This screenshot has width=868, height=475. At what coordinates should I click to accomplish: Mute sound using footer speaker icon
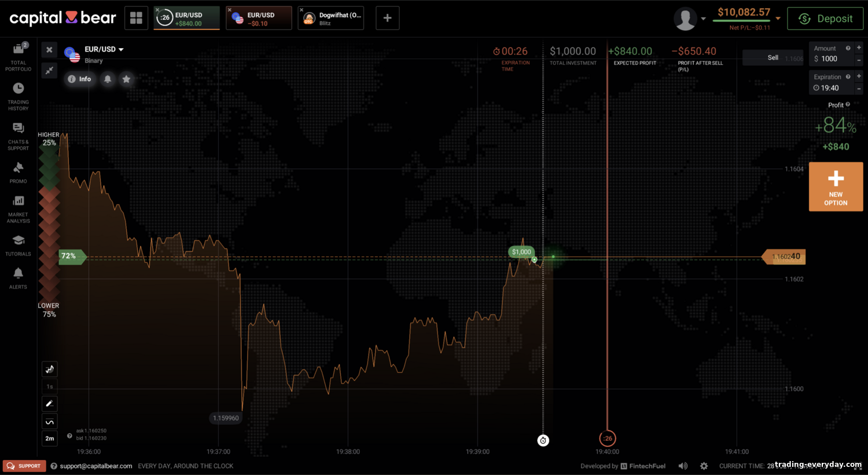pyautogui.click(x=683, y=466)
